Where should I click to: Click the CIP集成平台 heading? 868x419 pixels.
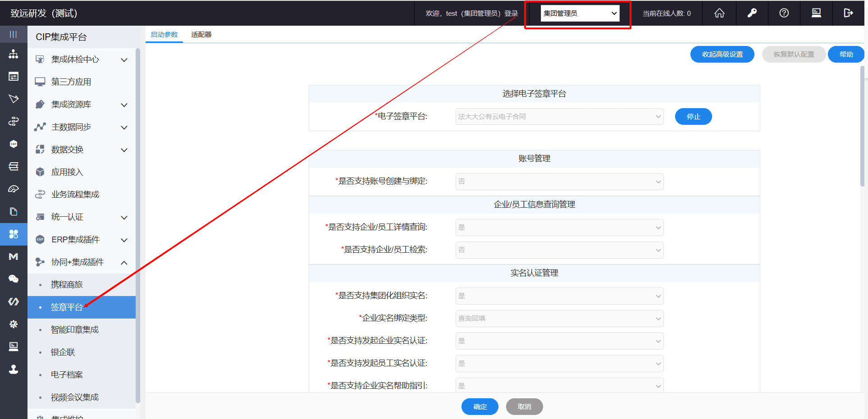click(x=61, y=37)
